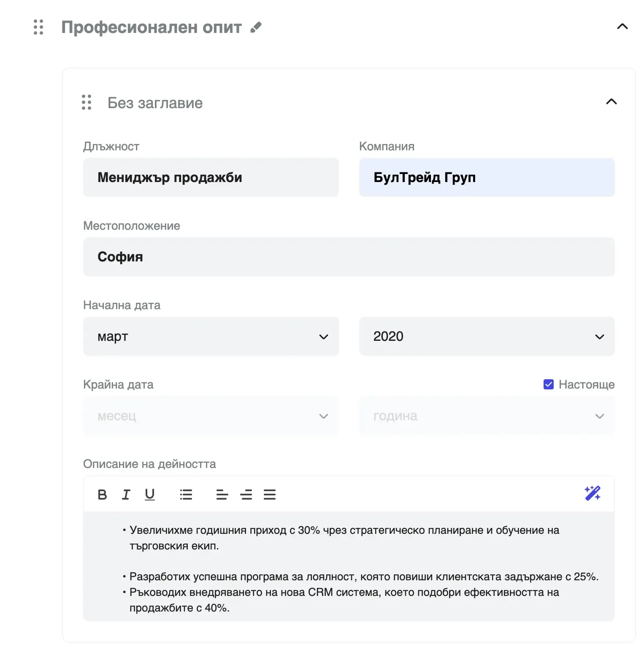Click the Местоположение field showing София
Viewport: 644px width, 647px height.
(349, 257)
